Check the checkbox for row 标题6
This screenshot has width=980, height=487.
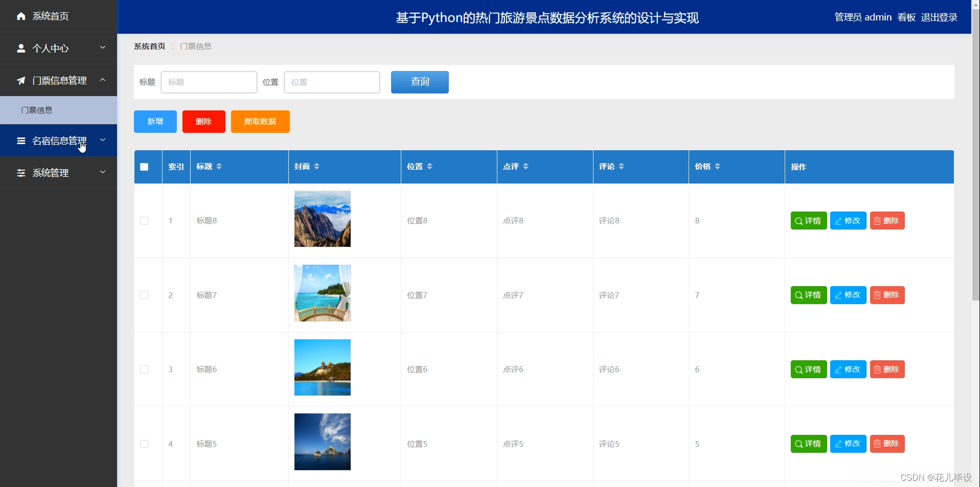[x=144, y=369]
